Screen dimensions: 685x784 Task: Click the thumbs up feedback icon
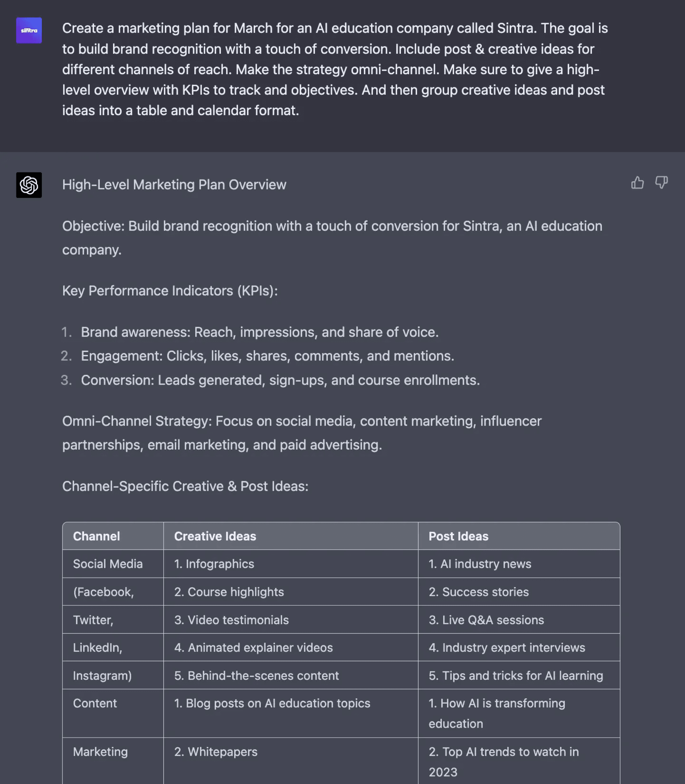(637, 183)
